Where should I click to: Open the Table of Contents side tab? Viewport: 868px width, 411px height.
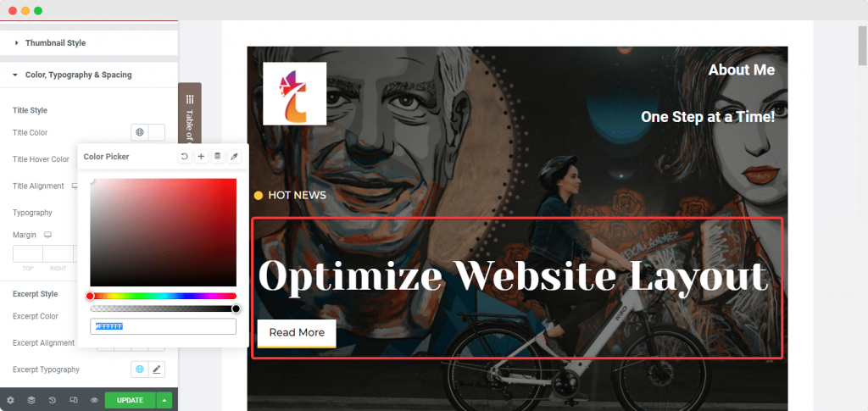coord(190,117)
